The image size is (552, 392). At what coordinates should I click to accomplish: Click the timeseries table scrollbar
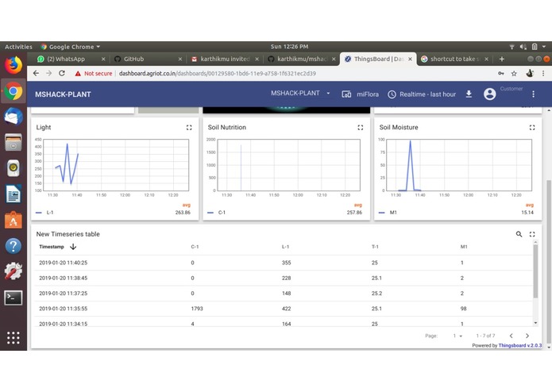(535, 271)
